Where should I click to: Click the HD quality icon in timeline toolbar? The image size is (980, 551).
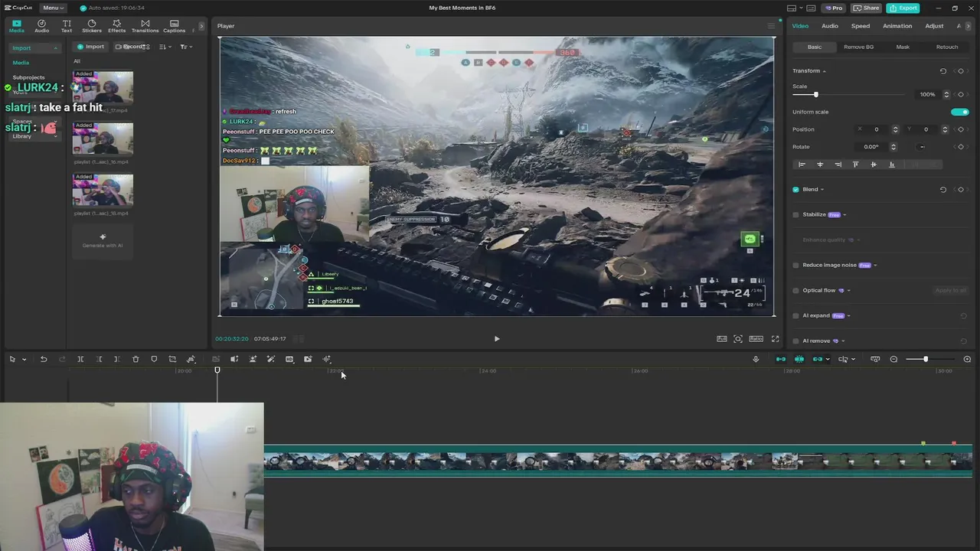pos(289,359)
